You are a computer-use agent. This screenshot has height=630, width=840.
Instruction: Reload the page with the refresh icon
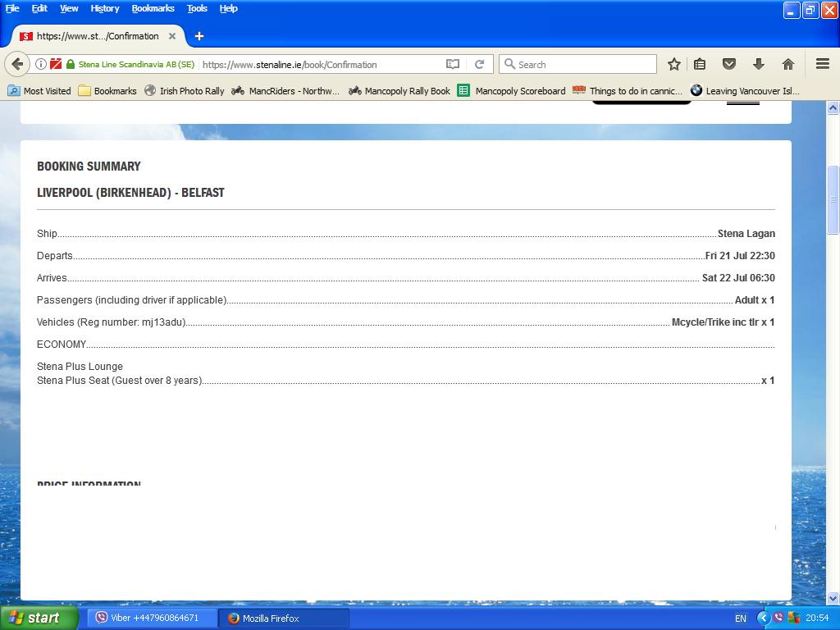479,64
